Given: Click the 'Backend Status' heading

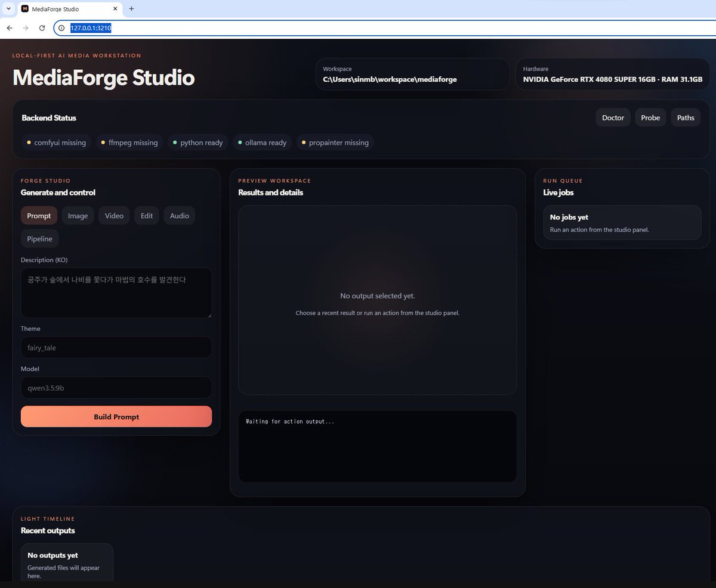Looking at the screenshot, I should tap(49, 117).
